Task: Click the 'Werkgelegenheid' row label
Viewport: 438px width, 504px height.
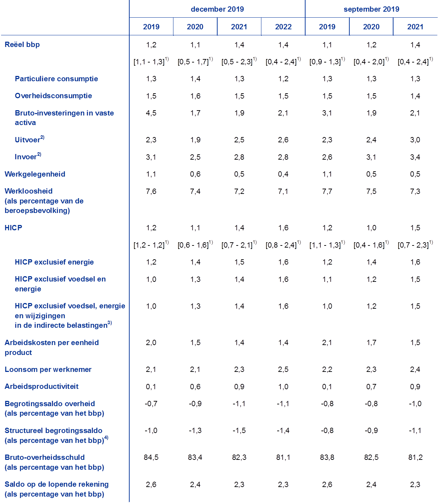Action: click(35, 174)
